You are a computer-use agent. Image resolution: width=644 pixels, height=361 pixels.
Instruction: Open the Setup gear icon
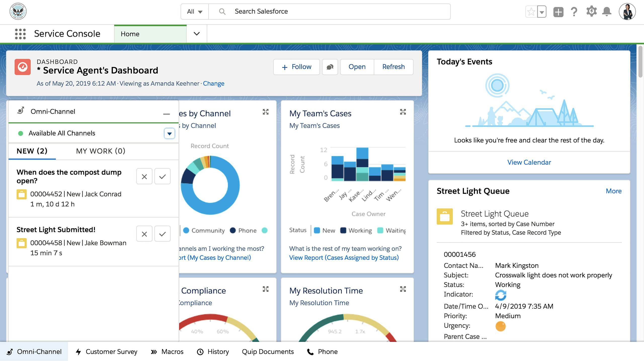pos(591,12)
